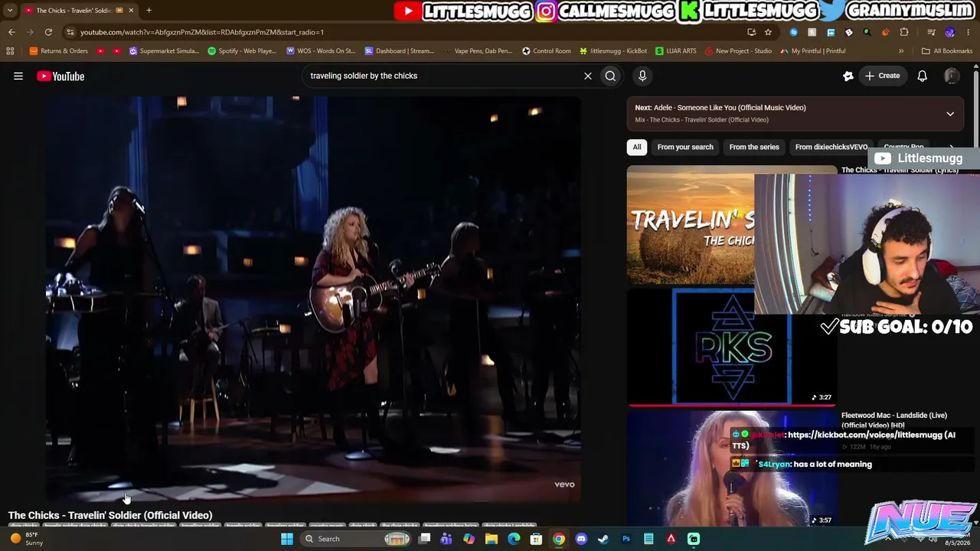
Task: Go to the YouTube home logo
Action: point(60,76)
